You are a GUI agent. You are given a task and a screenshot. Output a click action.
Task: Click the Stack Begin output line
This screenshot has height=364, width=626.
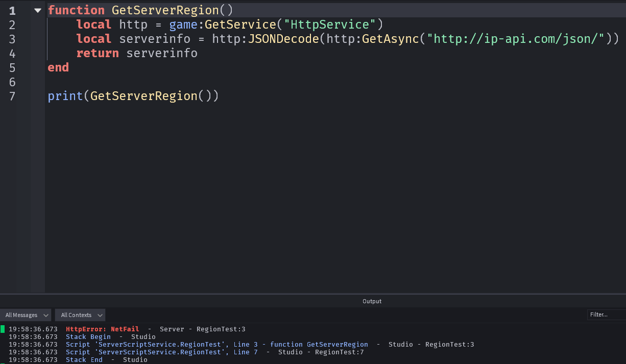[x=88, y=337]
